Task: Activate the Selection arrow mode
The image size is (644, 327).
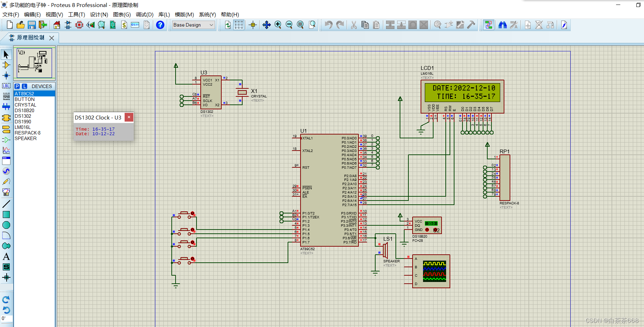Action: (6, 54)
